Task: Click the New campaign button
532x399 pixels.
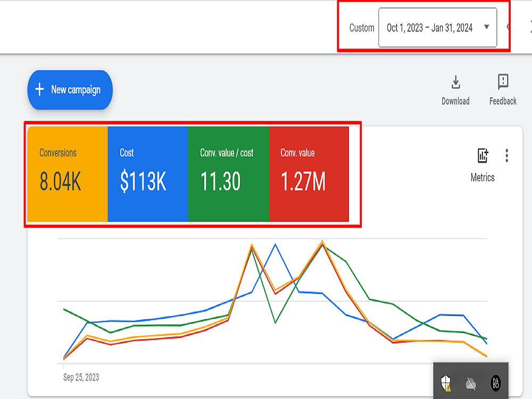Action: [70, 90]
